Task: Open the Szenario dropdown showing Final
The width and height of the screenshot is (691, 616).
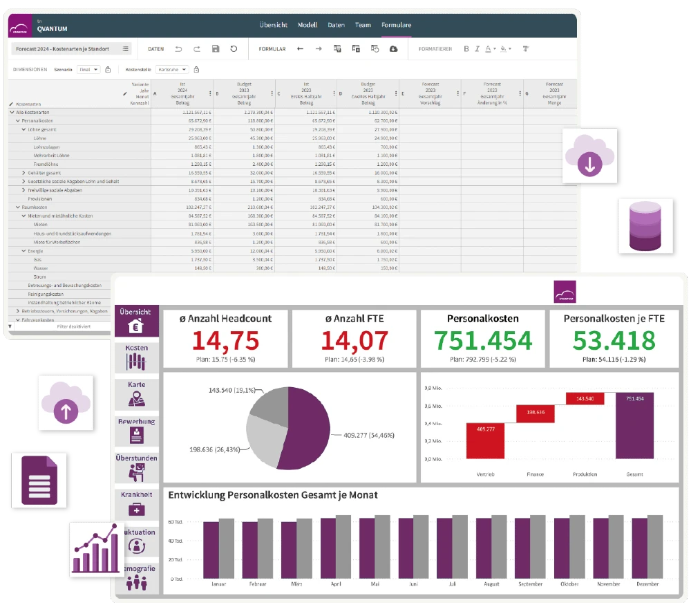Action: click(x=88, y=70)
